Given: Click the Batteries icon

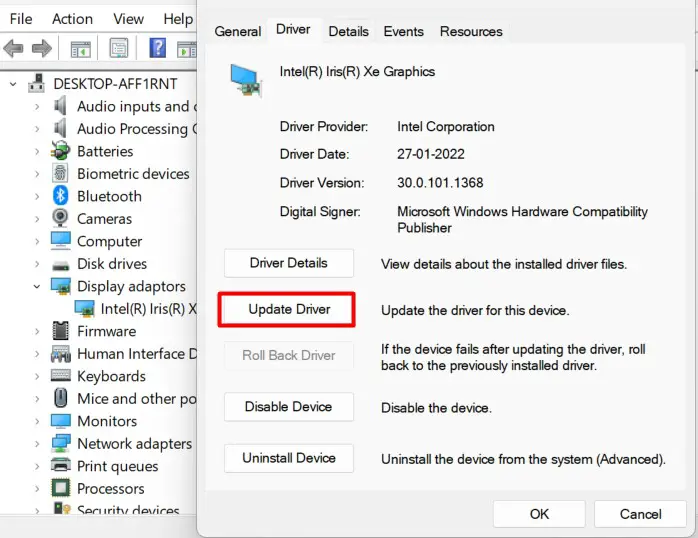Looking at the screenshot, I should pos(60,151).
